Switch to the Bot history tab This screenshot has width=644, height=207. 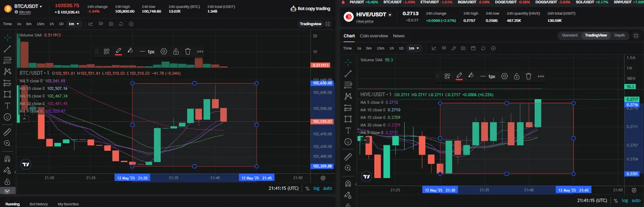pos(39,204)
